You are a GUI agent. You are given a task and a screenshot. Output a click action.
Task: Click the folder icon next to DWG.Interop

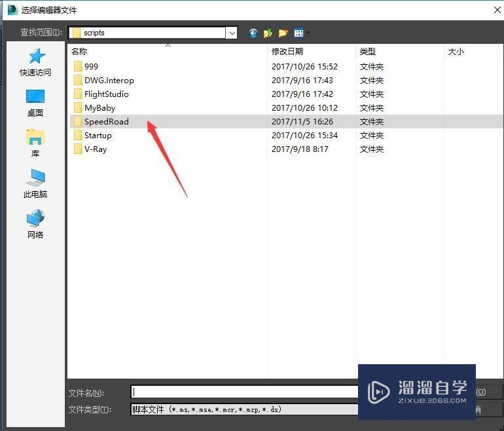click(x=78, y=81)
